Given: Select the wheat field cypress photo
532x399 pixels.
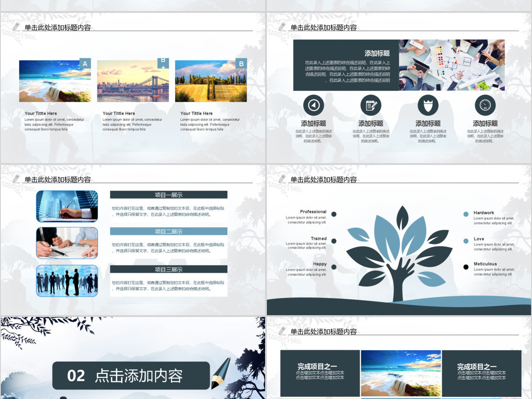Looking at the screenshot, I should [x=211, y=81].
